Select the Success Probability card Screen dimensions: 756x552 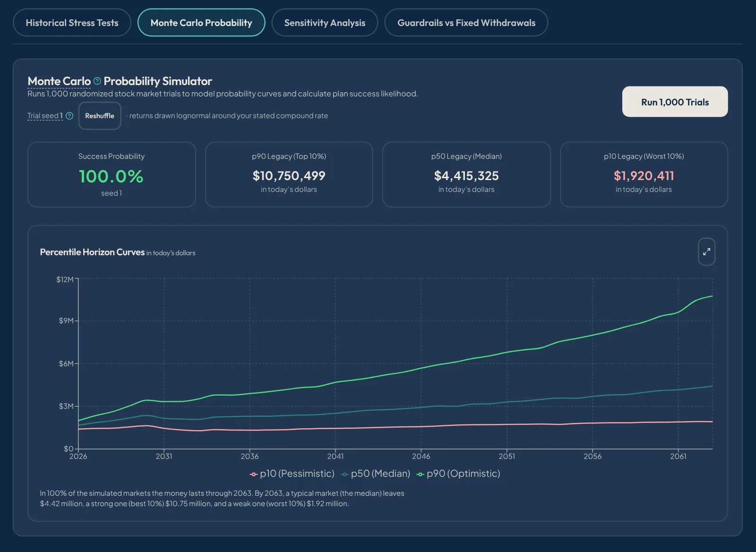click(112, 174)
